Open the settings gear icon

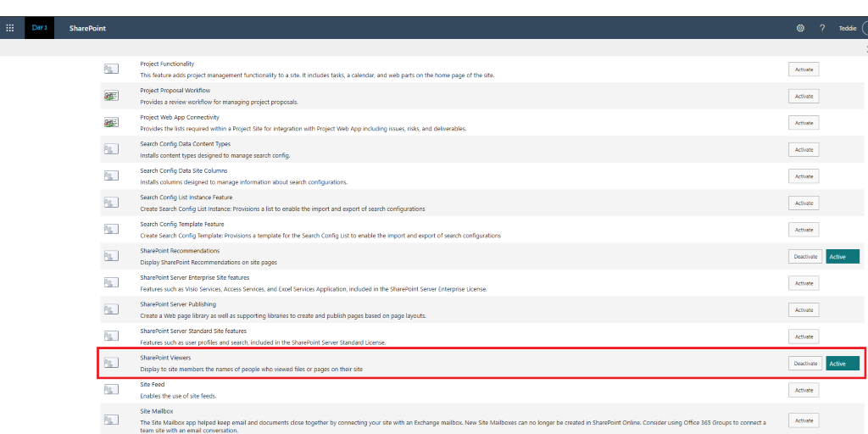click(800, 28)
